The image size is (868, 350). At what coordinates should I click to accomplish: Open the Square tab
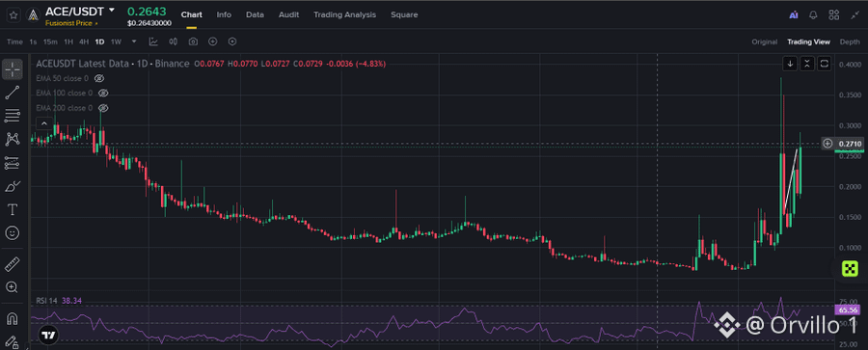(x=404, y=15)
